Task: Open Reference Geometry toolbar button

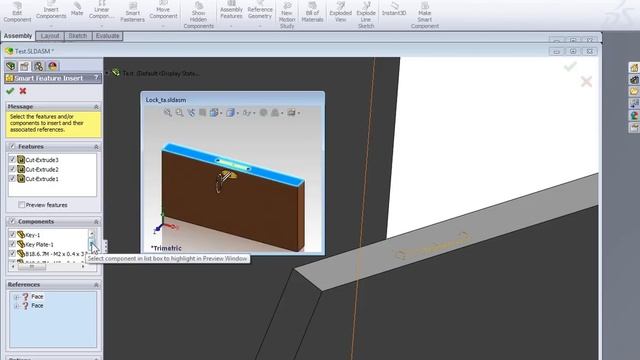Action: pos(260,11)
